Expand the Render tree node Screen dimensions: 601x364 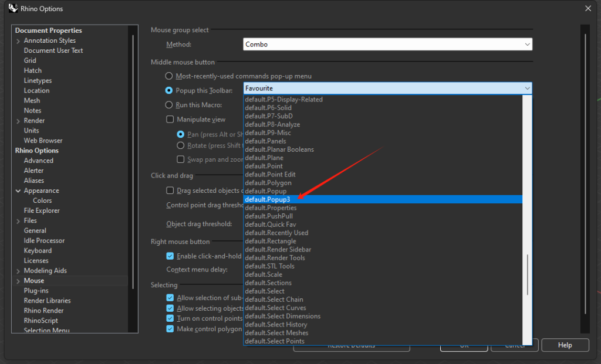coord(18,121)
